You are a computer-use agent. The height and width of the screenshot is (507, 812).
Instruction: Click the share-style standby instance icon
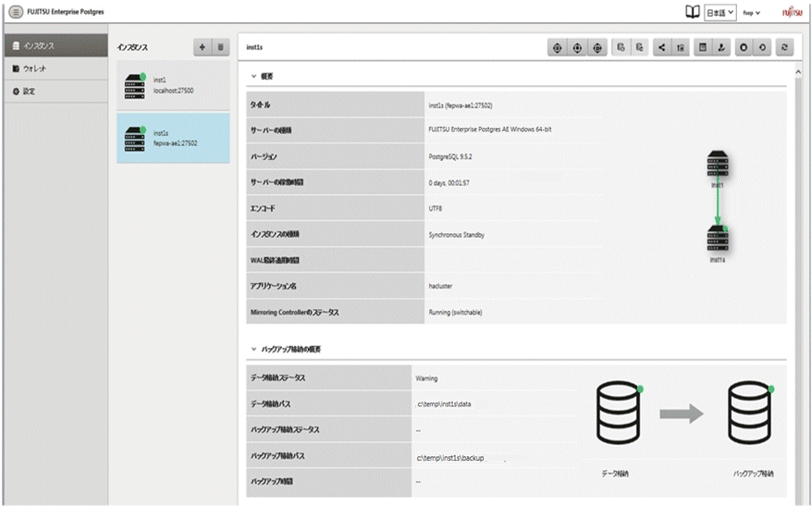coord(662,47)
